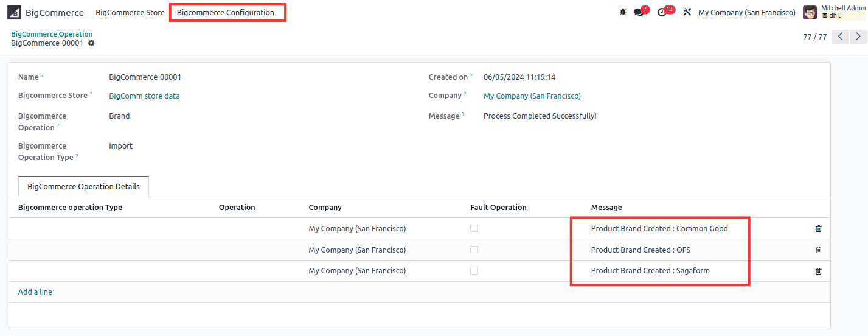Open the BigComm store data link
Viewport: 868px width, 336px height.
coord(144,96)
